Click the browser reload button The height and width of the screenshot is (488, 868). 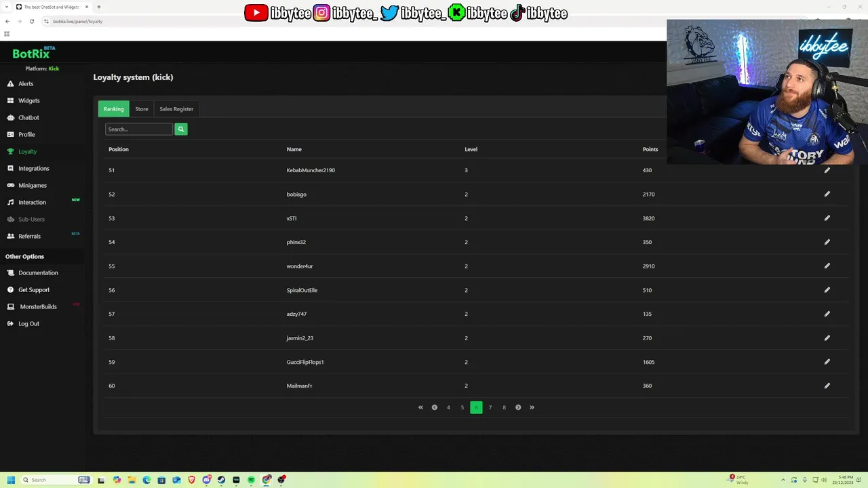point(31,21)
